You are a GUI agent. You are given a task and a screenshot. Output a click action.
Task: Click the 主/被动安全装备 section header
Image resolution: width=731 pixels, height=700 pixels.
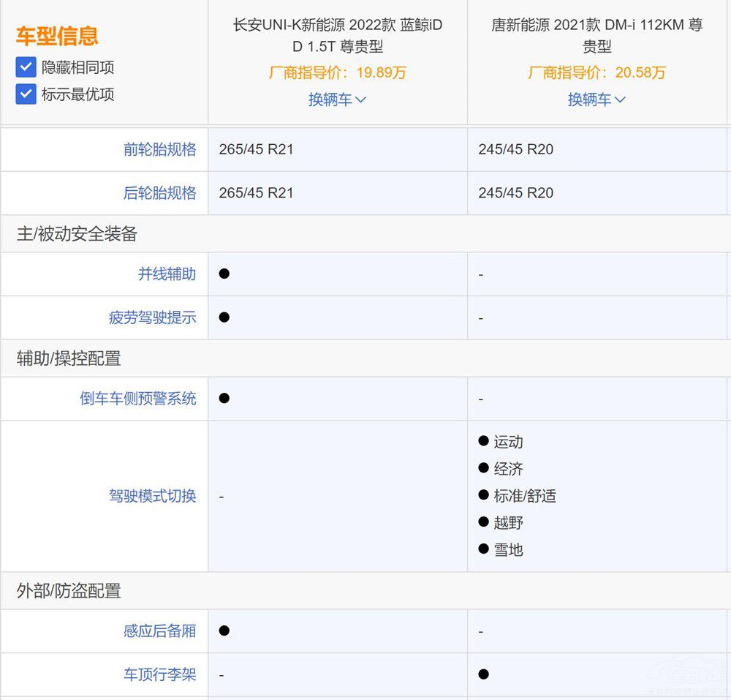tap(77, 234)
